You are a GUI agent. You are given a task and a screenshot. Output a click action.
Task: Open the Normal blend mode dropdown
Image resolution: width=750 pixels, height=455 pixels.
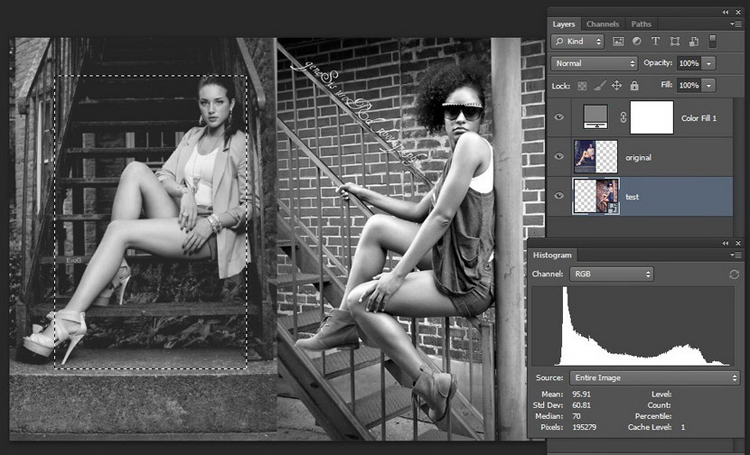[594, 63]
